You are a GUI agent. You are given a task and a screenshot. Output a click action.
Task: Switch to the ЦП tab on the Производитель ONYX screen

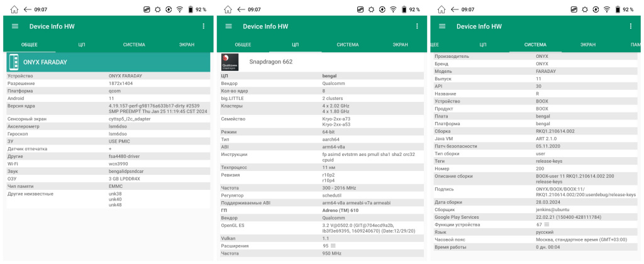click(x=483, y=45)
